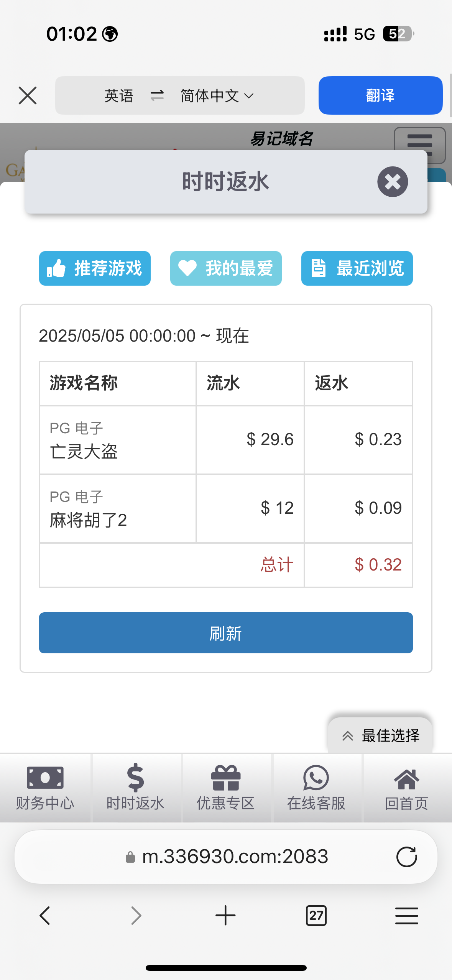Contact 在线客服 online support
Screen dimensions: 452x980
pos(316,788)
